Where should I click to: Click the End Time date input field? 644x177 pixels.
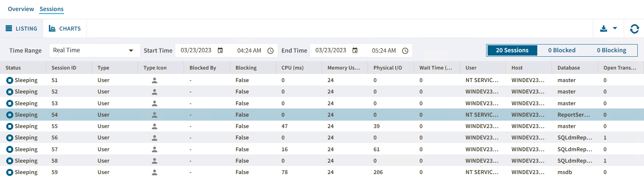[x=330, y=50]
